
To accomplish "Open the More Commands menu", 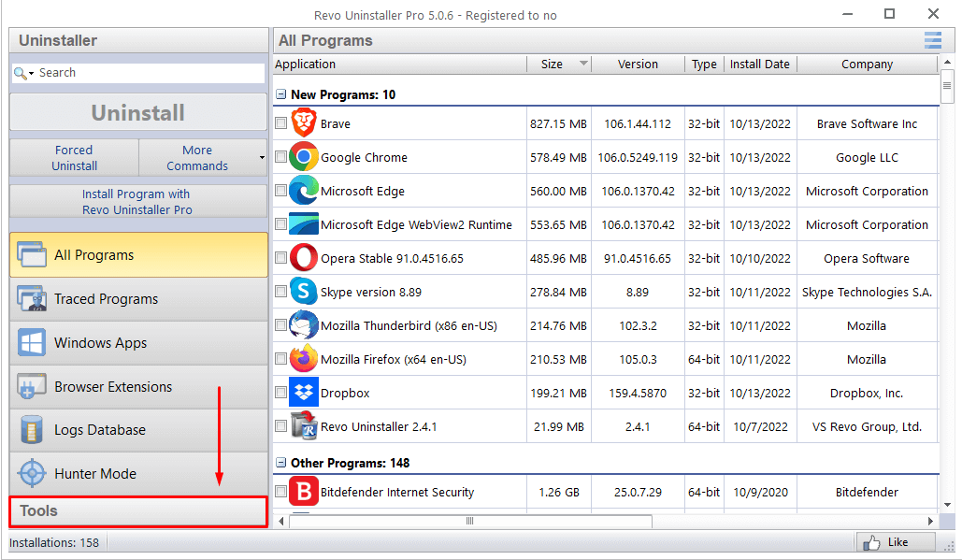I will click(197, 156).
